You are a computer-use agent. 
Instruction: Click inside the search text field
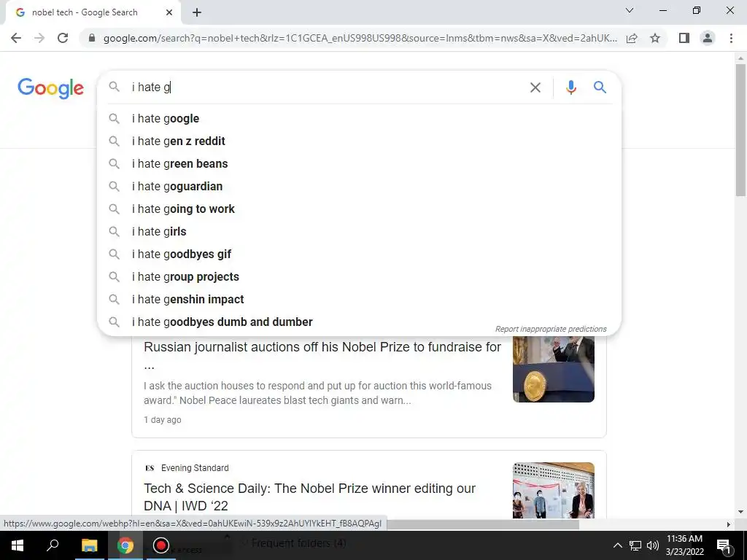coord(326,87)
